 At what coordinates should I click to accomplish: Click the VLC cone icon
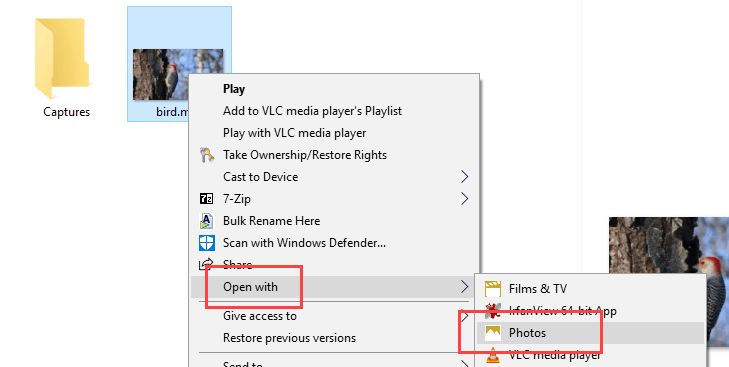point(493,355)
